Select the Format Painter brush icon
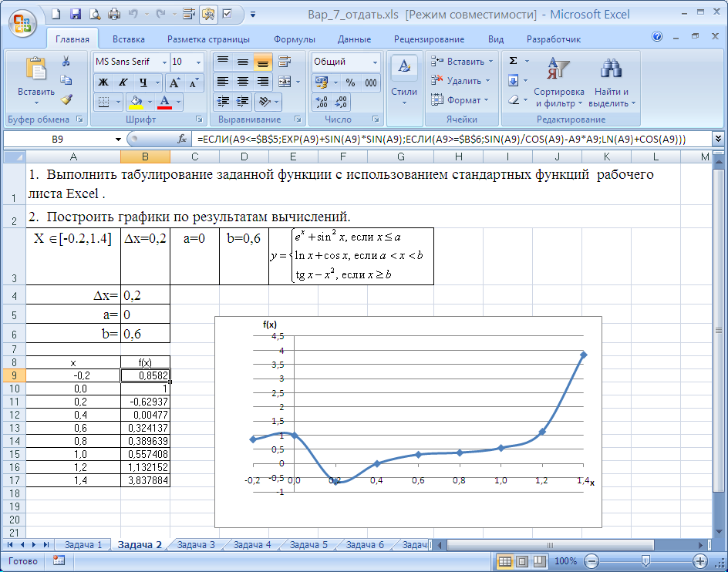 (x=66, y=99)
